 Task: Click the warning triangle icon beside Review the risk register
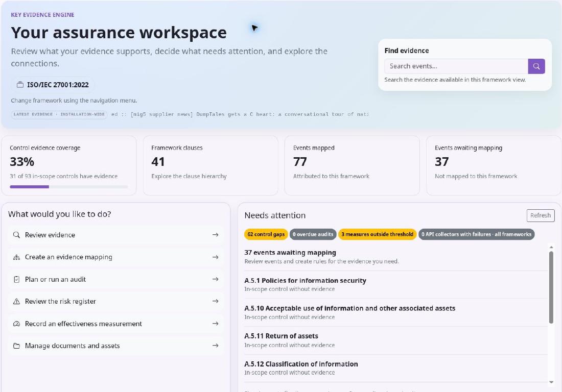tap(16, 302)
